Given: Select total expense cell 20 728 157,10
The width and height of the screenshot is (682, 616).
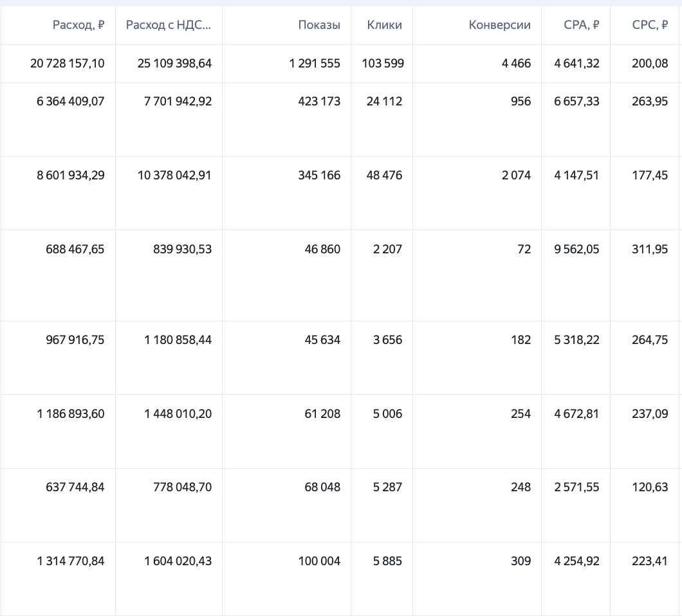Looking at the screenshot, I should click(68, 64).
